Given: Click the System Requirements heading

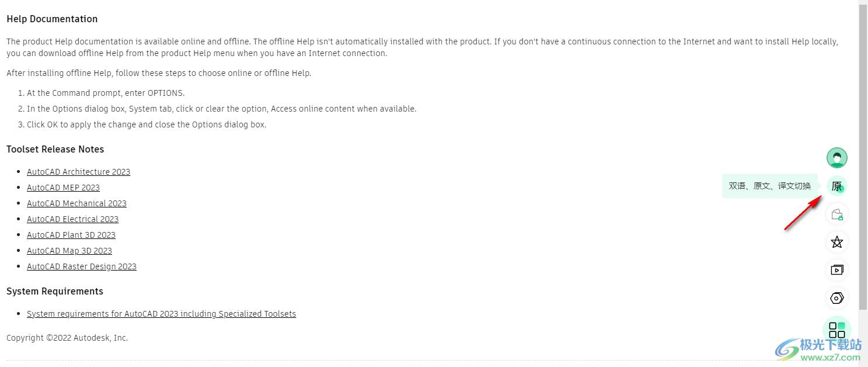Looking at the screenshot, I should (x=55, y=292).
